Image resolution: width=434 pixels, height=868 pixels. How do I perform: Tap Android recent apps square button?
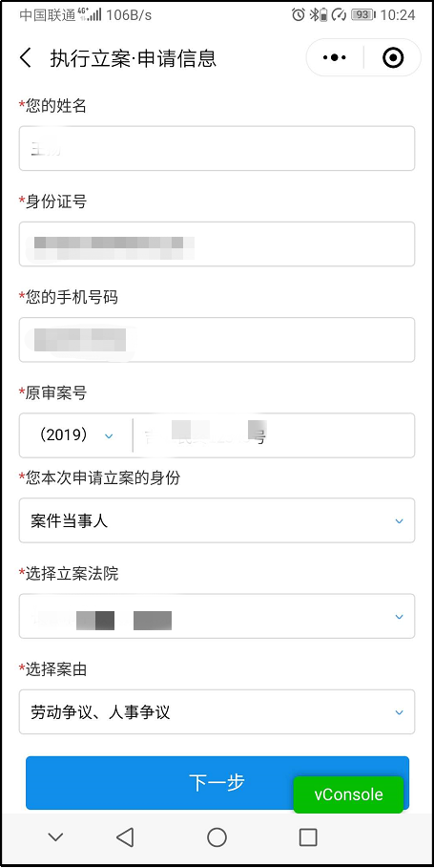coord(308,837)
